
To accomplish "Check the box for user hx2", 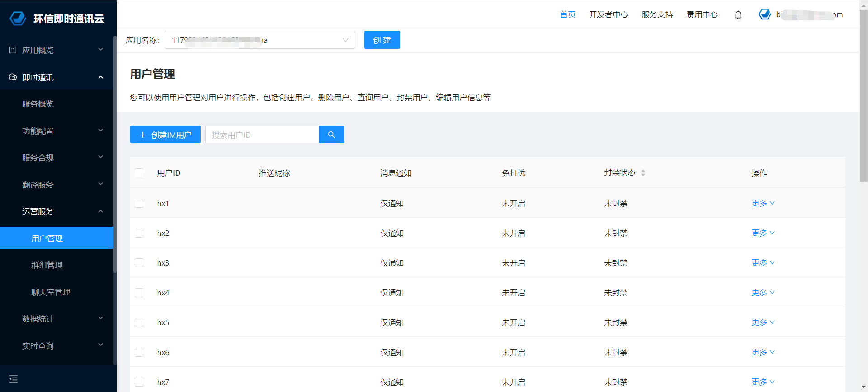I will (139, 233).
